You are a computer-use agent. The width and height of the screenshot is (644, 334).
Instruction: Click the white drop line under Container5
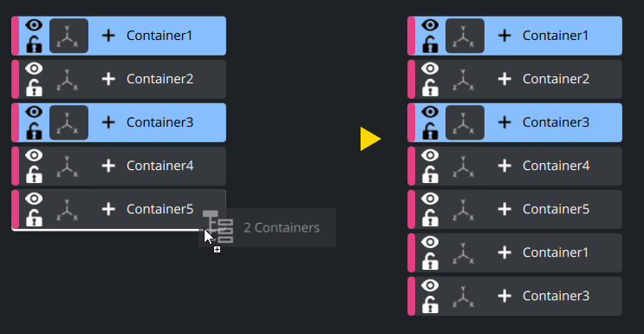pyautogui.click(x=107, y=230)
